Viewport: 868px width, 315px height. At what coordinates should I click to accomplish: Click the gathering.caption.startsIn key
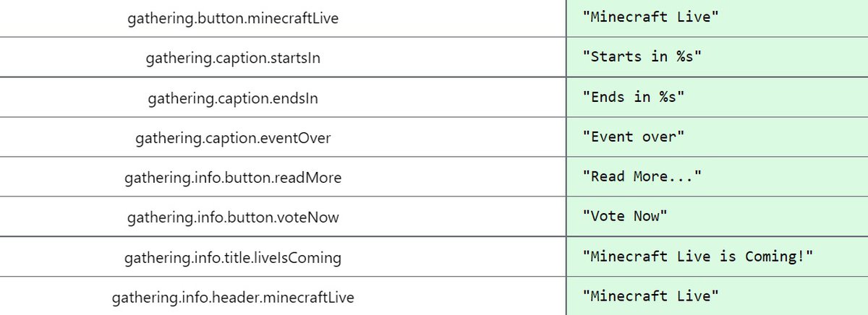233,58
